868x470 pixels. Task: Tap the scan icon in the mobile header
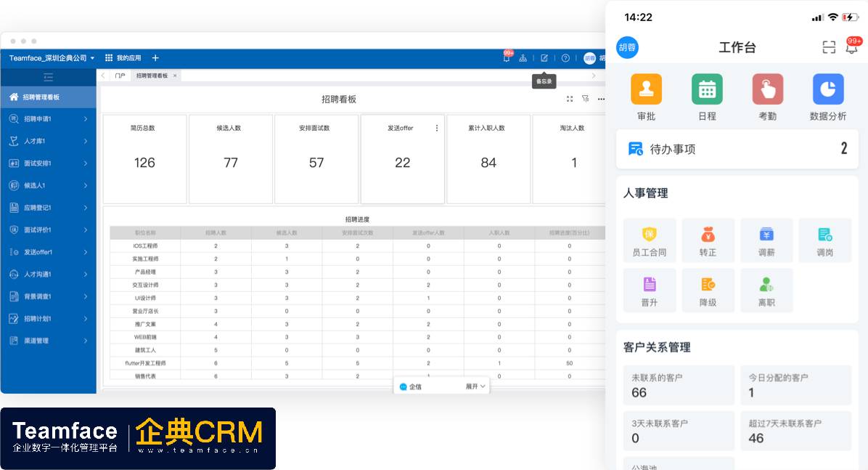click(829, 48)
